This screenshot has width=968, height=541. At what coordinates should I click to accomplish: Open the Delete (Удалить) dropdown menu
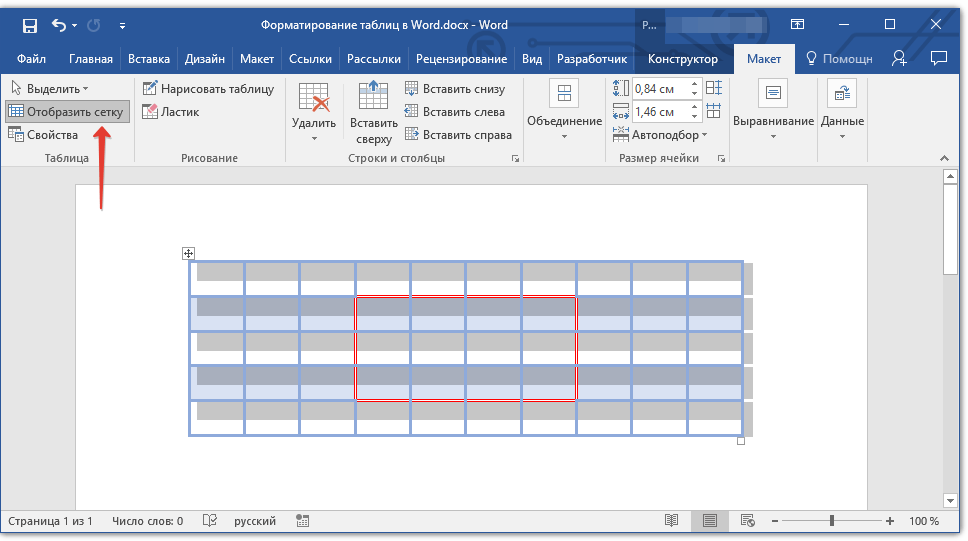coord(314,112)
